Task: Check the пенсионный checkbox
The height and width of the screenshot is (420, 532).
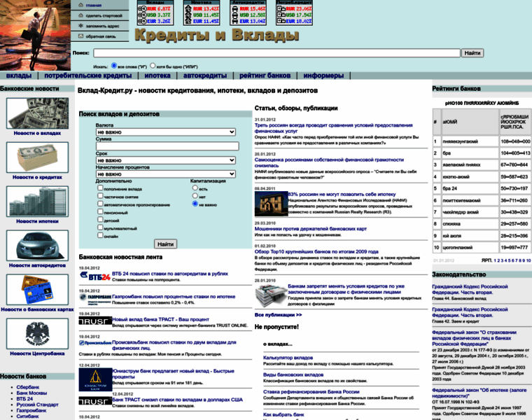Action: tap(100, 211)
